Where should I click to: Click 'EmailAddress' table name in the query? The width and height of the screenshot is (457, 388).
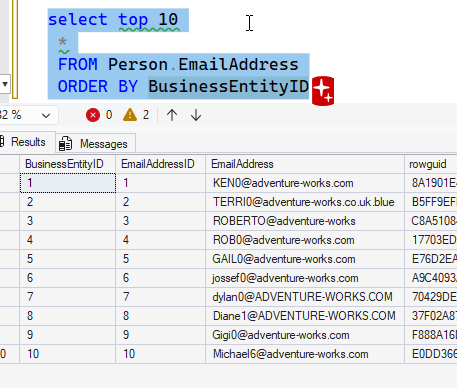tap(238, 64)
